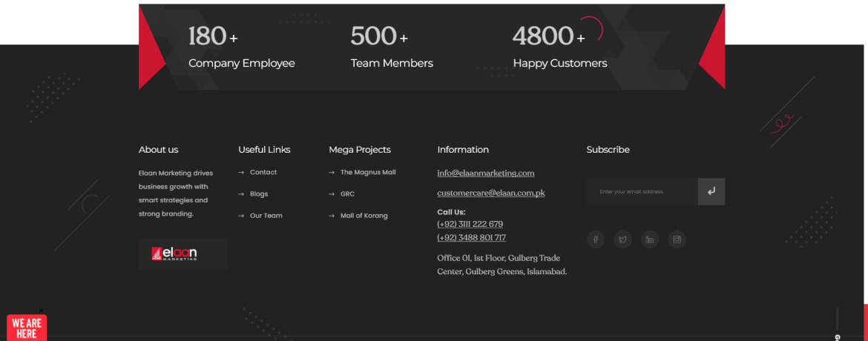Open the LinkedIn social icon
The image size is (868, 341).
(649, 239)
